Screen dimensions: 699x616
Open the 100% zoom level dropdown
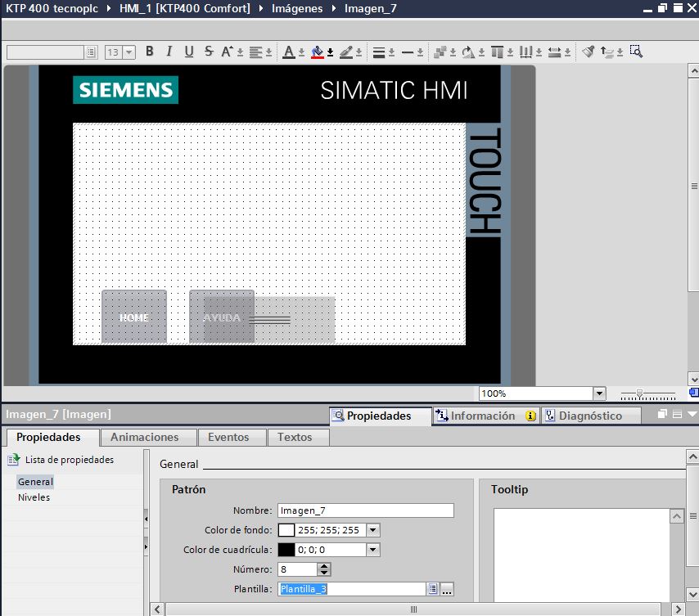(x=598, y=393)
